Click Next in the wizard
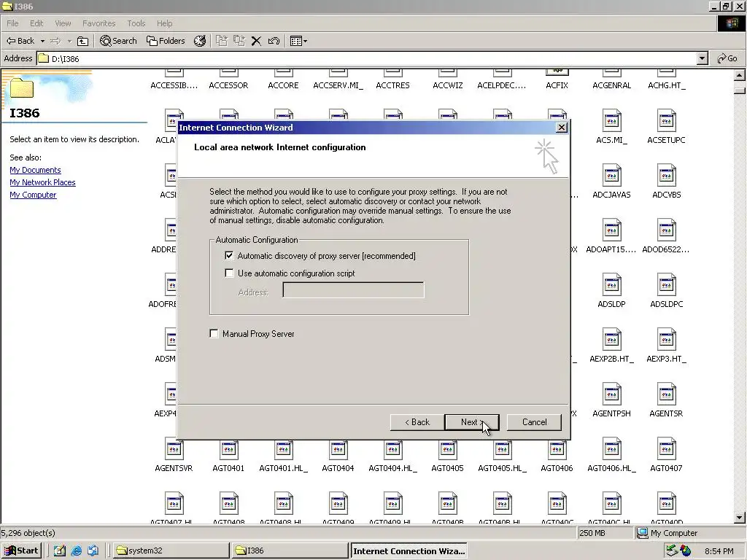This screenshot has width=747, height=560. (472, 422)
